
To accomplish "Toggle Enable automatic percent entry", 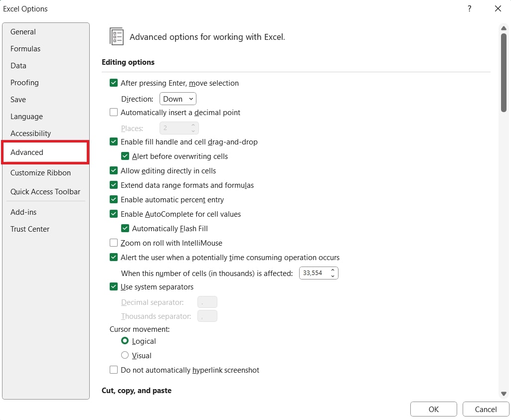I will 113,200.
